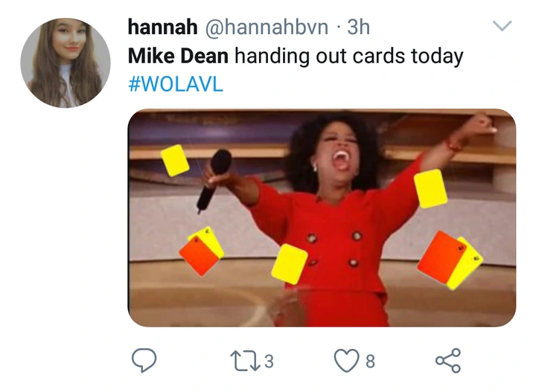The image size is (536, 392).
Task: Open the #WOLAVL hashtag
Action: 176,83
